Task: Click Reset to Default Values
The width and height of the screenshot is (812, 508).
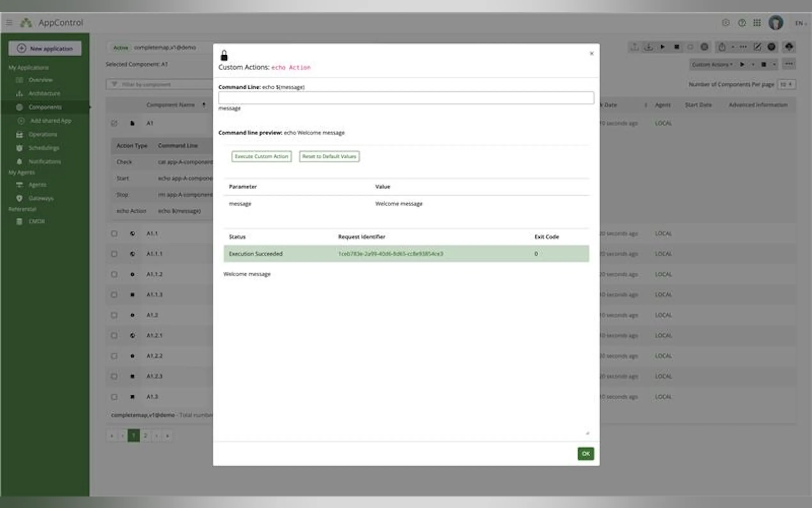Action: [x=329, y=156]
